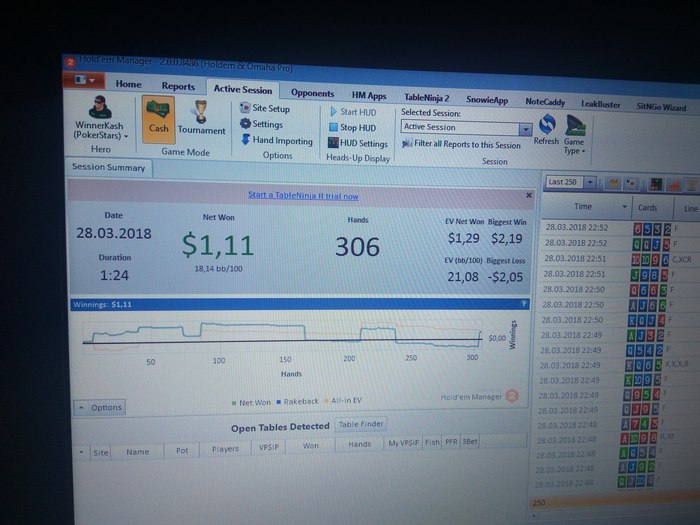Click the Winnings graph help icon
The image size is (700, 525).
[x=524, y=304]
